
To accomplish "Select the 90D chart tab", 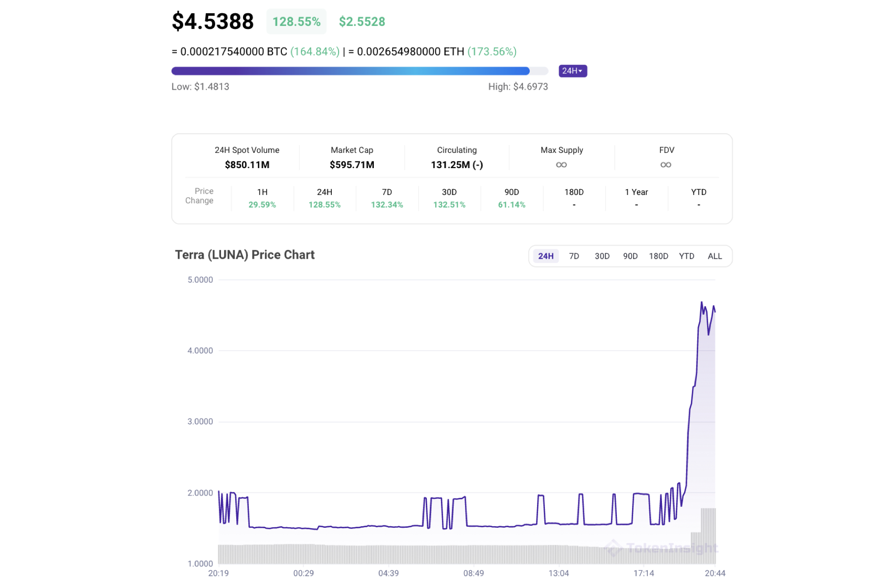I will point(630,256).
